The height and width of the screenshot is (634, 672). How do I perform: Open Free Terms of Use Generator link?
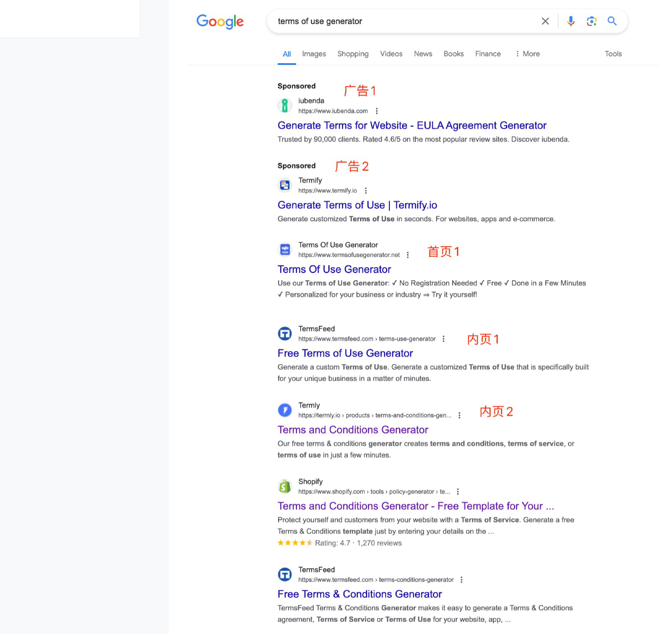345,353
